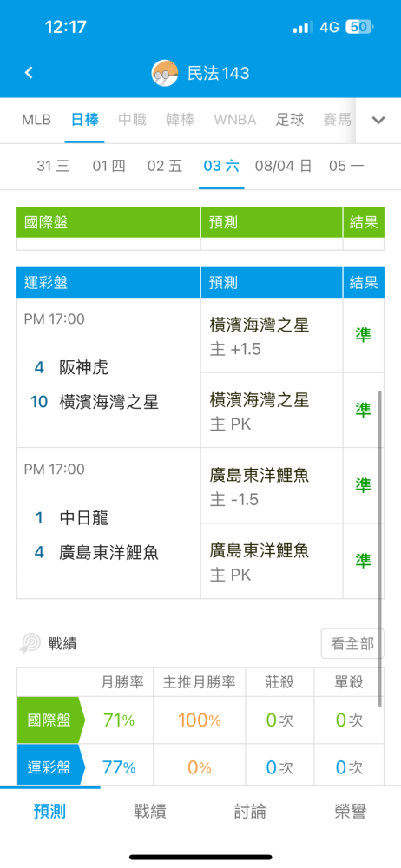Select the 韓棒 sport tab
Viewport: 401px width, 868px height.
click(180, 120)
